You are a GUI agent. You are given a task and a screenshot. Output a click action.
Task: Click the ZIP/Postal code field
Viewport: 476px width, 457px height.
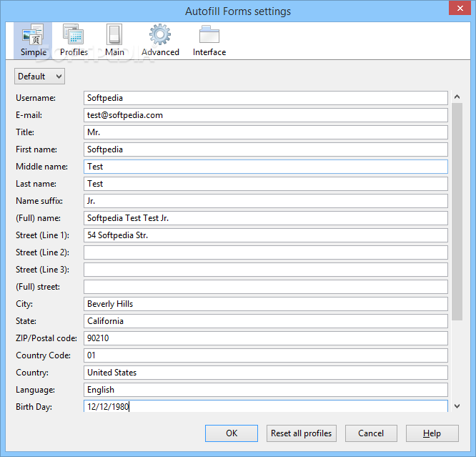tap(266, 338)
